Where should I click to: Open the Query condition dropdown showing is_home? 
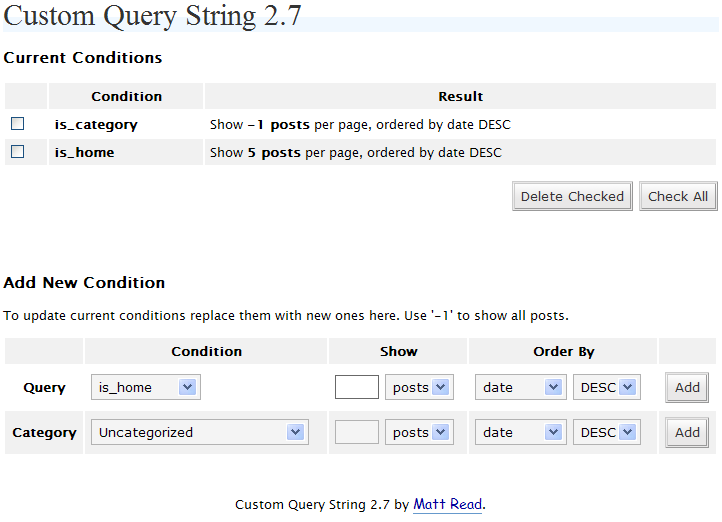click(x=146, y=388)
